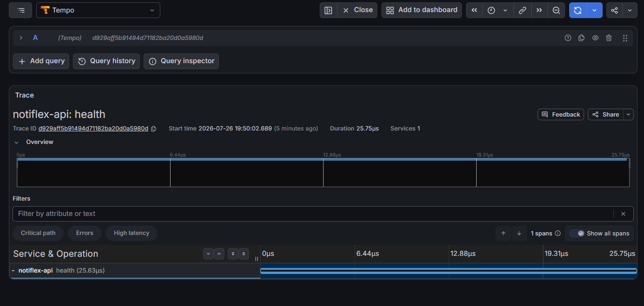This screenshot has height=306, width=644.
Task: Click the trace minimap overview
Action: click(x=323, y=172)
